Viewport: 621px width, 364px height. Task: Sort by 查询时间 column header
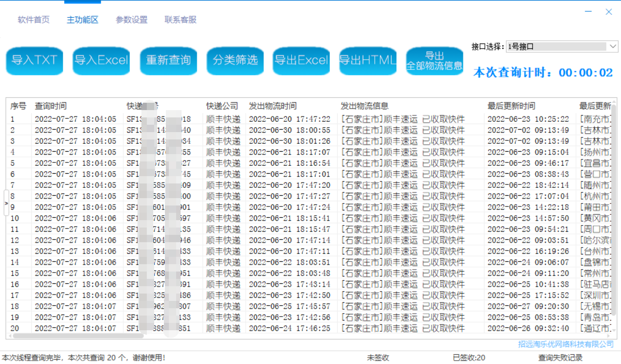pyautogui.click(x=51, y=106)
